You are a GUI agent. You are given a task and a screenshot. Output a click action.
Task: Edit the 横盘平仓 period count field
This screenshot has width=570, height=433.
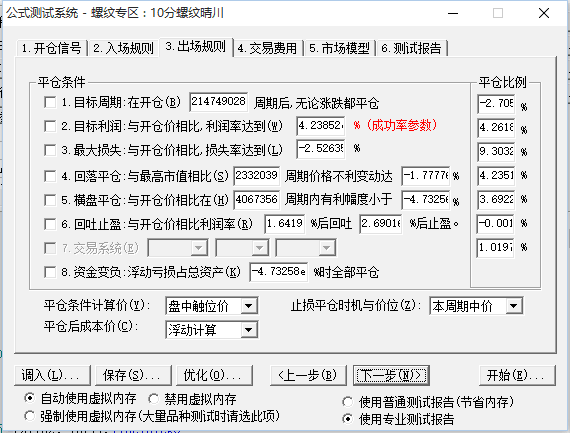(x=257, y=200)
